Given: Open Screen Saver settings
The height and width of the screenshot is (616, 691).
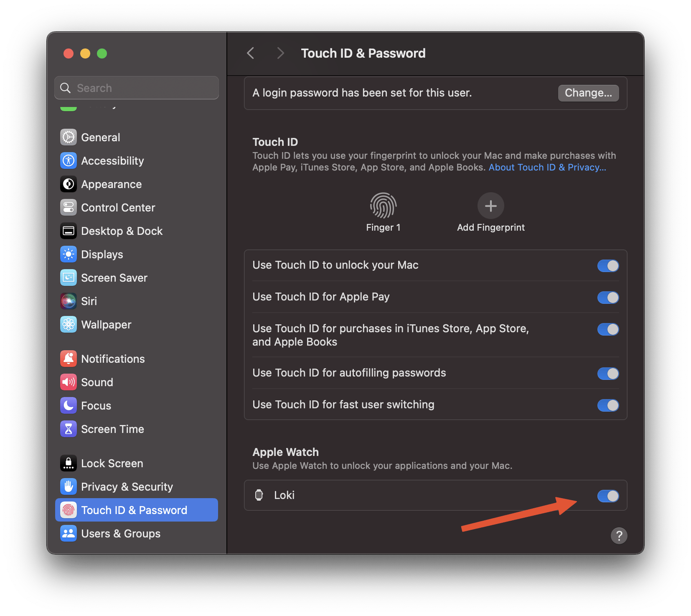Looking at the screenshot, I should click(114, 277).
